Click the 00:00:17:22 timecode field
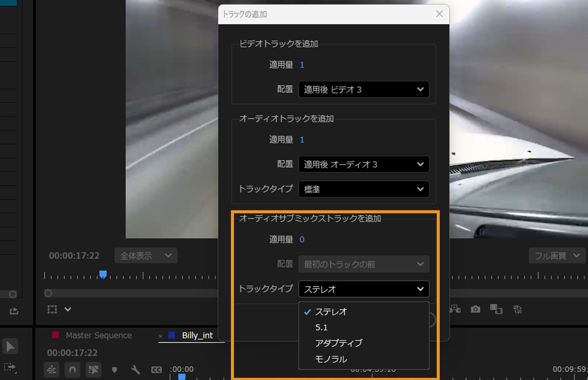Viewport: 588px width, 380px height. click(74, 255)
